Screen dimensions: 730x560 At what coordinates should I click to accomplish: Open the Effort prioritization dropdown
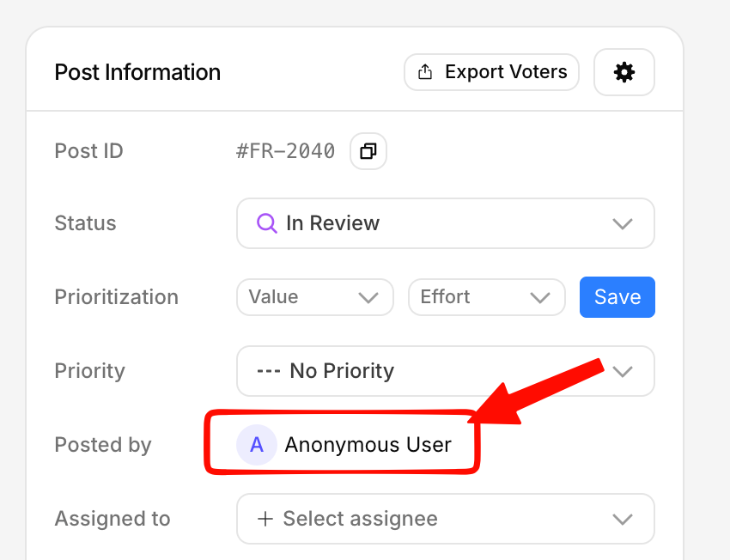[486, 297]
